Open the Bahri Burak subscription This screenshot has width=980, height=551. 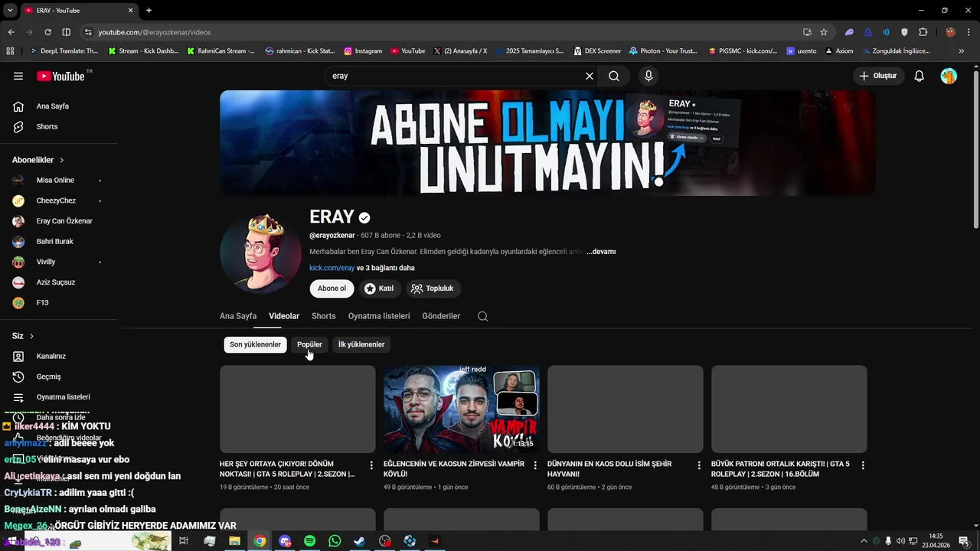[60, 241]
